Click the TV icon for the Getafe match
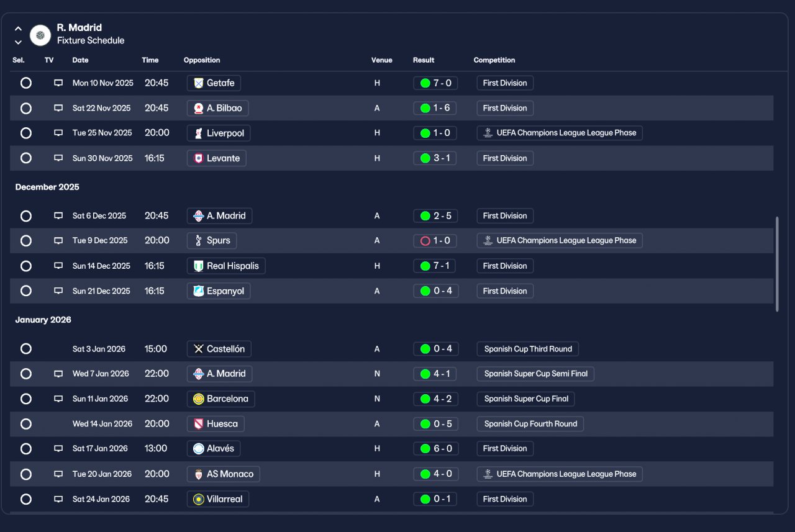The width and height of the screenshot is (795, 532). (58, 83)
